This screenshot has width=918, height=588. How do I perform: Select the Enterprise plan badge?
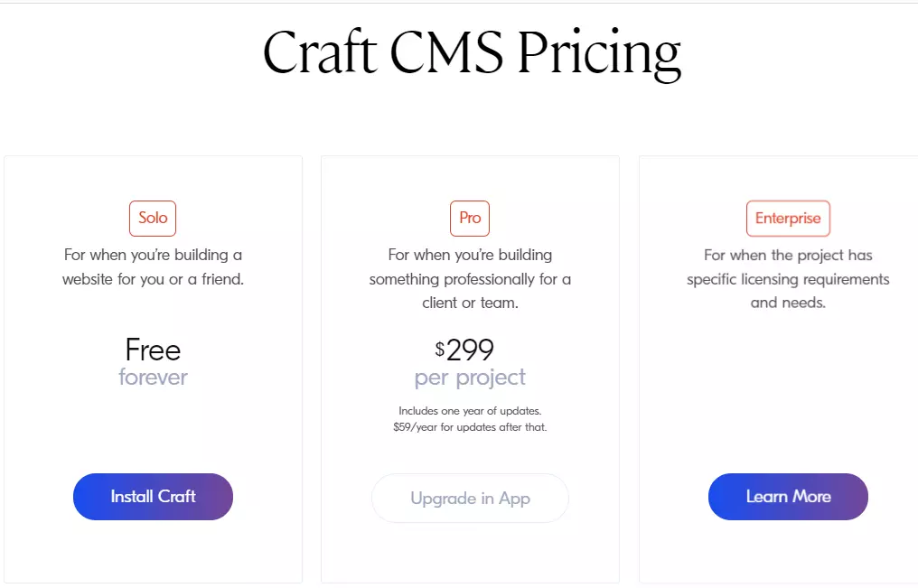(788, 219)
